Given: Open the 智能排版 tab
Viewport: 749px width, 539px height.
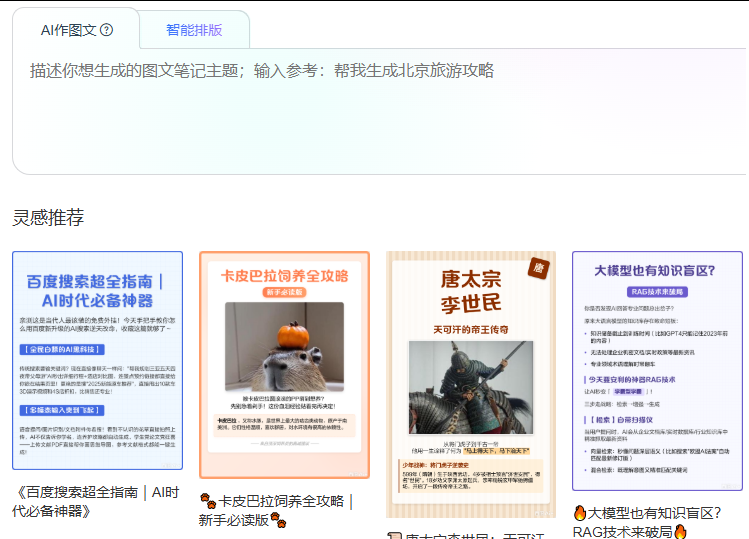Looking at the screenshot, I should pyautogui.click(x=194, y=30).
